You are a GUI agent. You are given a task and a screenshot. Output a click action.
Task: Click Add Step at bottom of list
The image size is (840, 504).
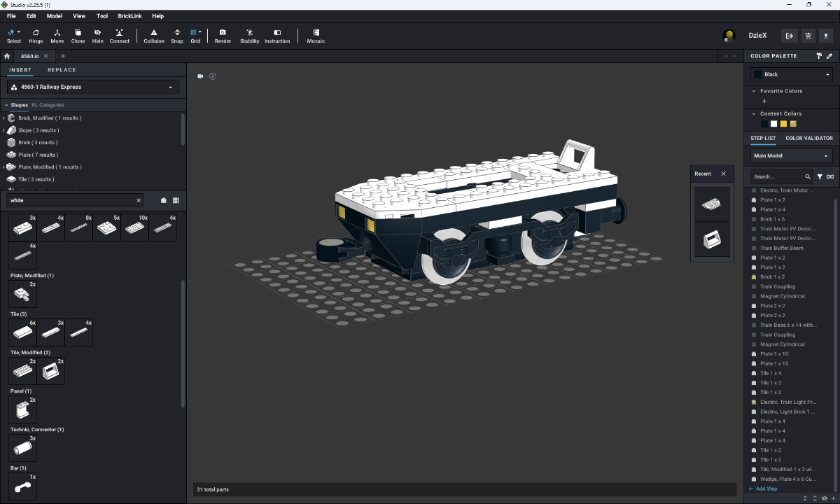coord(766,489)
